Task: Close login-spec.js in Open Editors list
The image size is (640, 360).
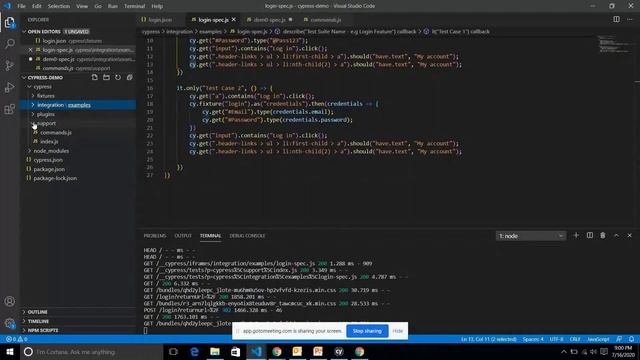Action: pos(31,50)
